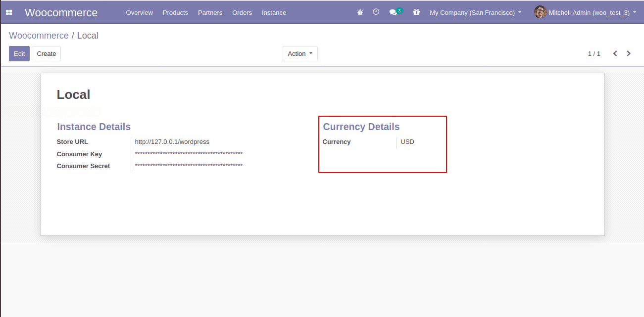
Task: Click the Store URL label
Action: tap(72, 142)
